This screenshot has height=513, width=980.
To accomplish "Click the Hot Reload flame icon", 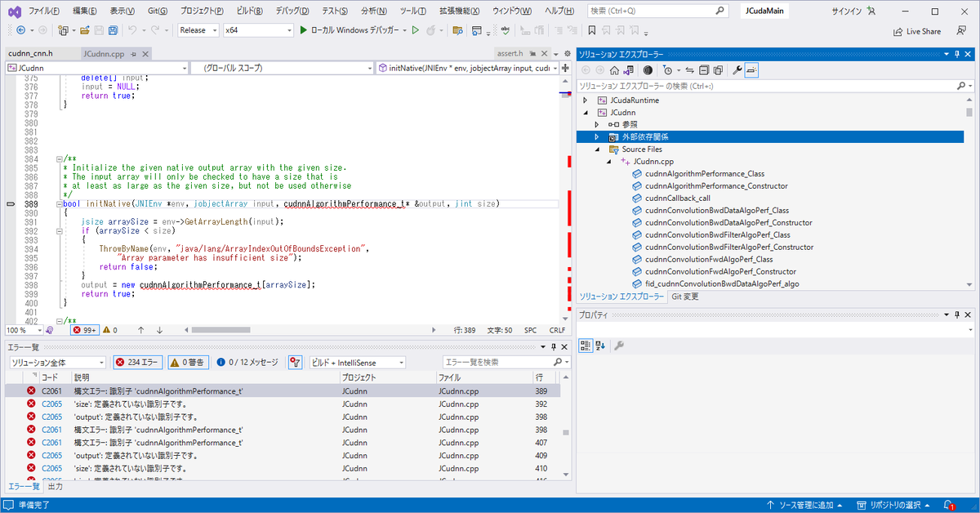I will point(430,30).
